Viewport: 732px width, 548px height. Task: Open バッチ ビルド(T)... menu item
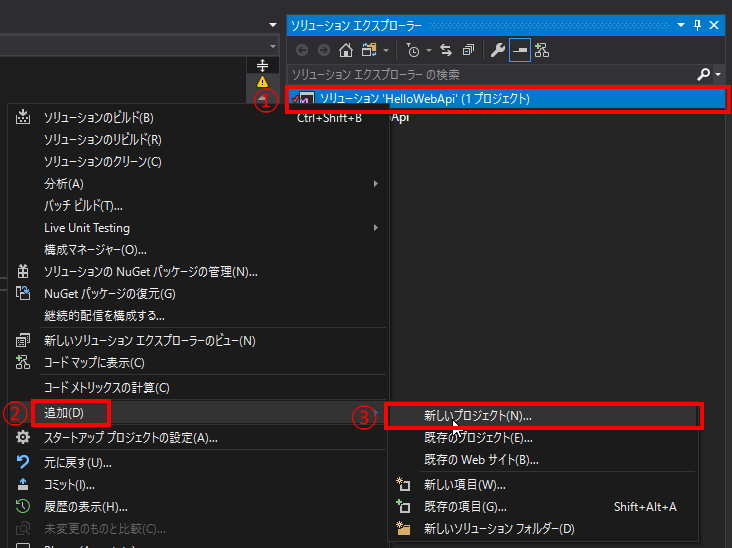[x=198, y=206]
